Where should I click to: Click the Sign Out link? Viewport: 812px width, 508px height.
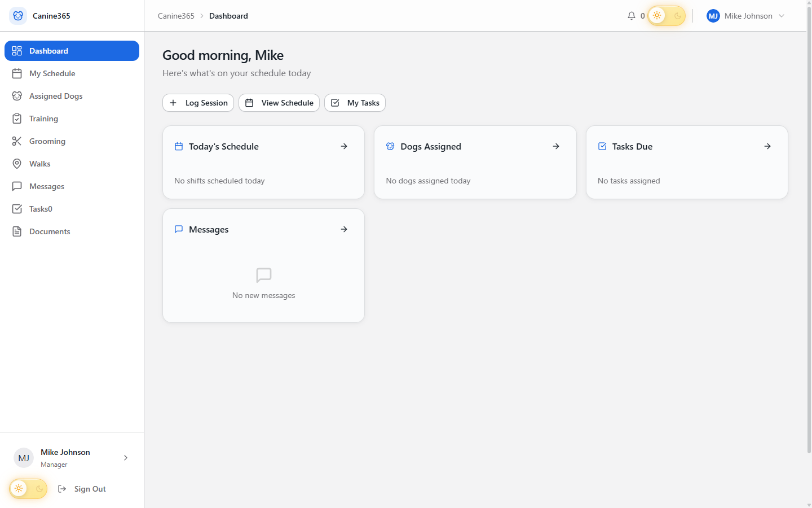pyautogui.click(x=82, y=489)
